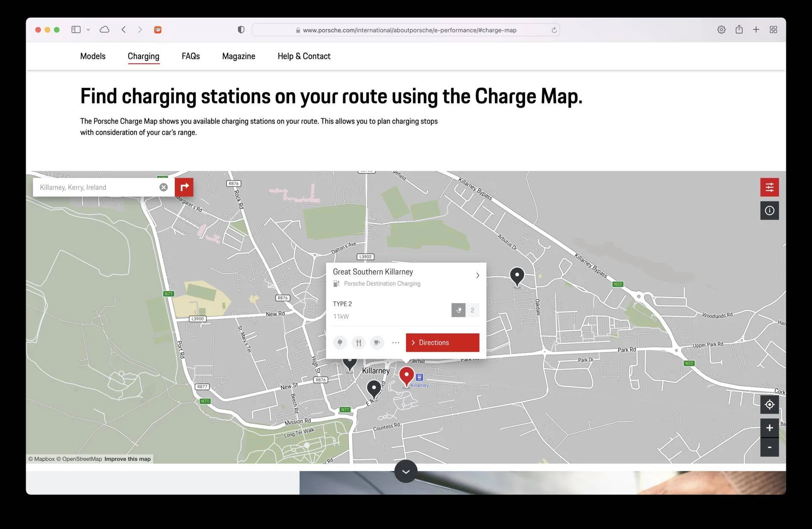Click the Safari address bar
Image resolution: width=812 pixels, height=529 pixels.
pos(406,30)
